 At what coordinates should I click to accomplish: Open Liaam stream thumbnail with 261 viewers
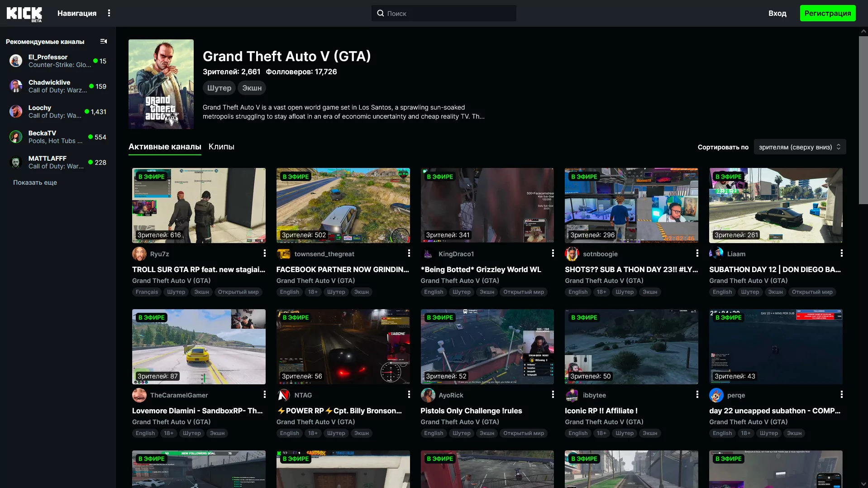tap(776, 206)
